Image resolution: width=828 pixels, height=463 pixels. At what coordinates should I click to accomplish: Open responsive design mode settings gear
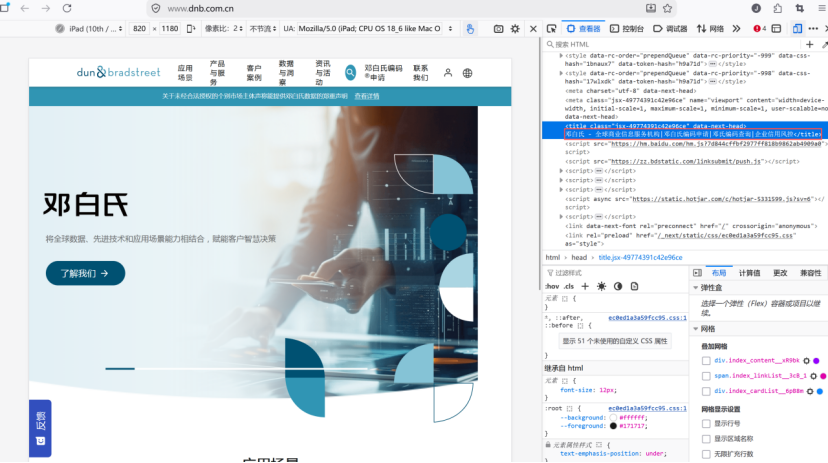(515, 29)
